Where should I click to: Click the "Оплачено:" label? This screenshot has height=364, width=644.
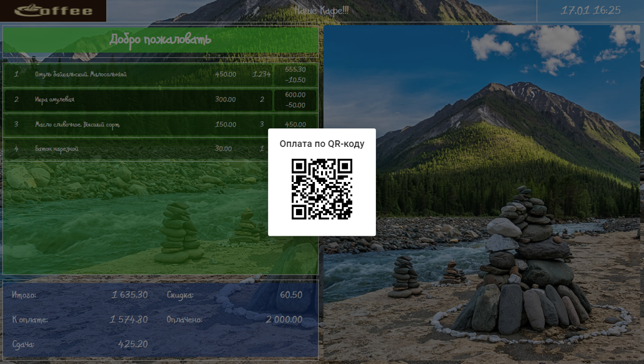tap(184, 320)
